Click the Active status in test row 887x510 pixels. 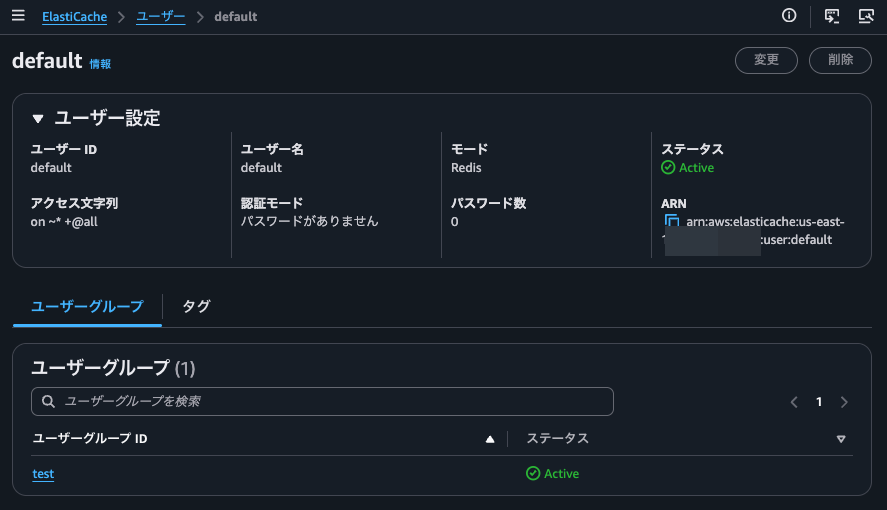tap(552, 474)
